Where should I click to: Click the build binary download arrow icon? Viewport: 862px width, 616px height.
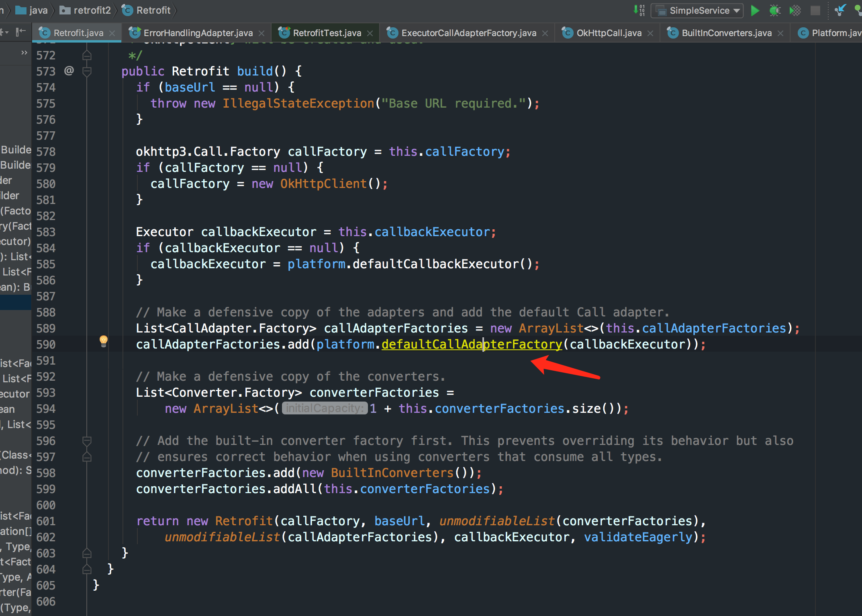click(x=639, y=10)
